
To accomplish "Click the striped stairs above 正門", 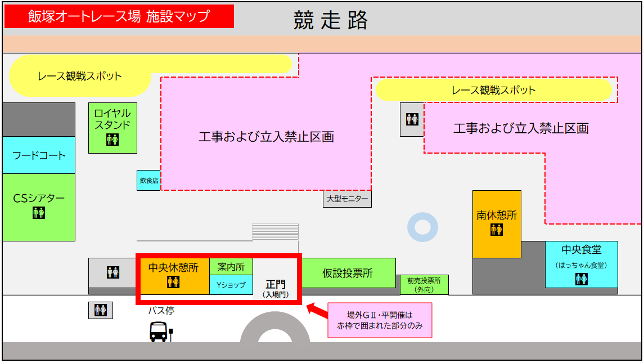I will click(x=275, y=232).
